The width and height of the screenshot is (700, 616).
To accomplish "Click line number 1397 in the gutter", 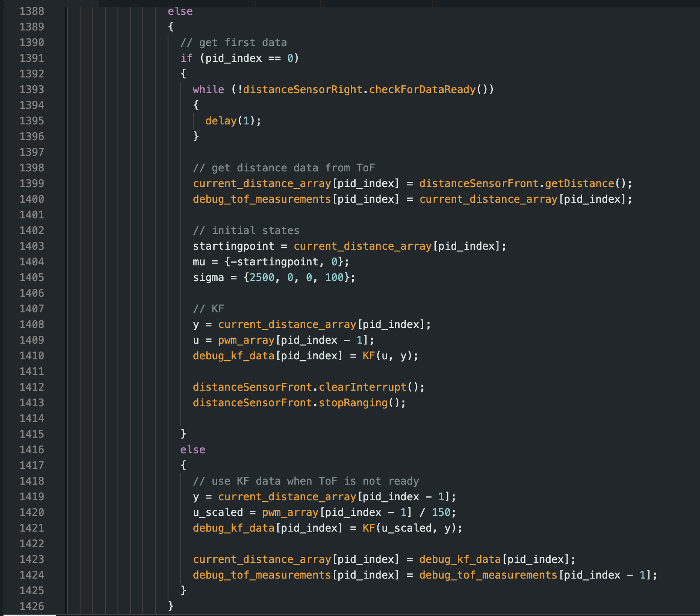I will (x=32, y=152).
